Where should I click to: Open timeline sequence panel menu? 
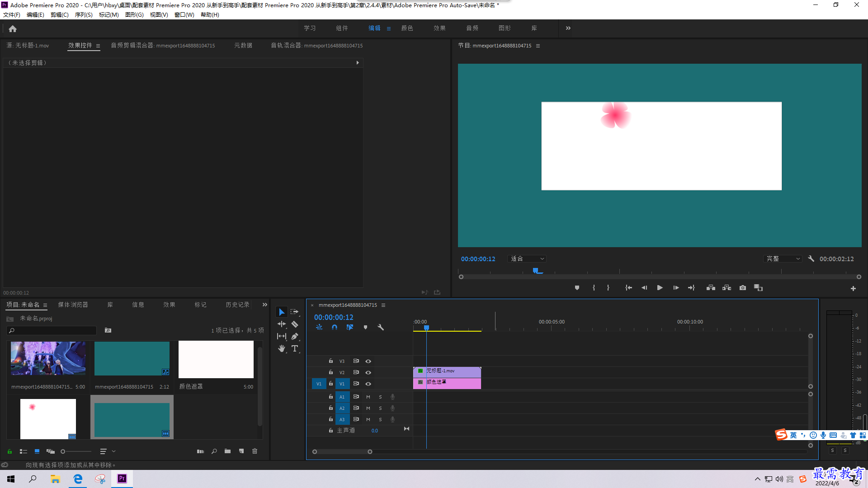click(x=383, y=305)
